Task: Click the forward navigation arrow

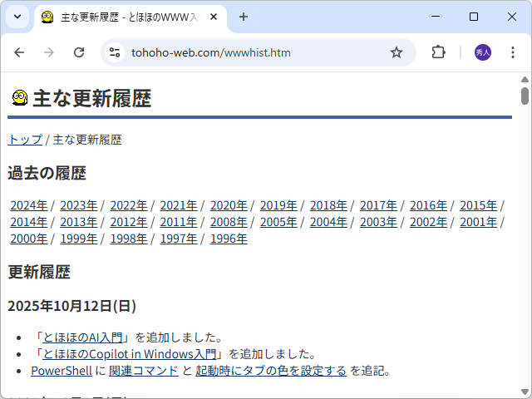Action: [x=49, y=52]
